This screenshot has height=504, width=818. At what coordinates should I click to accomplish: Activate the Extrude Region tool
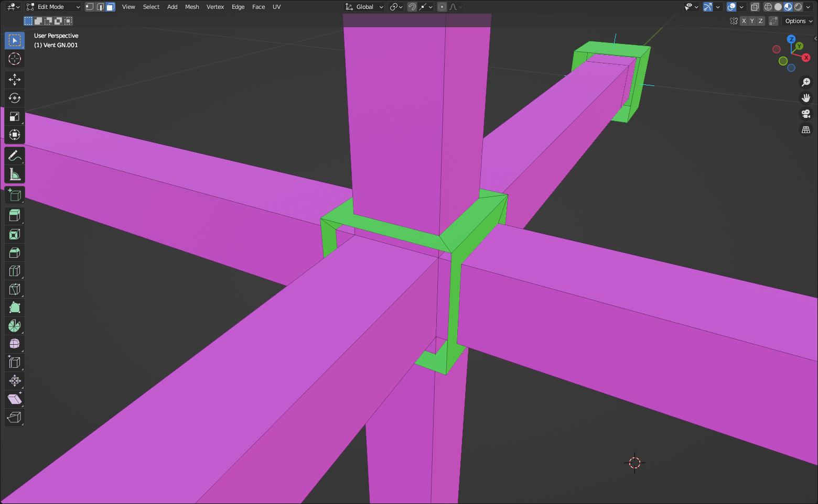coord(15,216)
